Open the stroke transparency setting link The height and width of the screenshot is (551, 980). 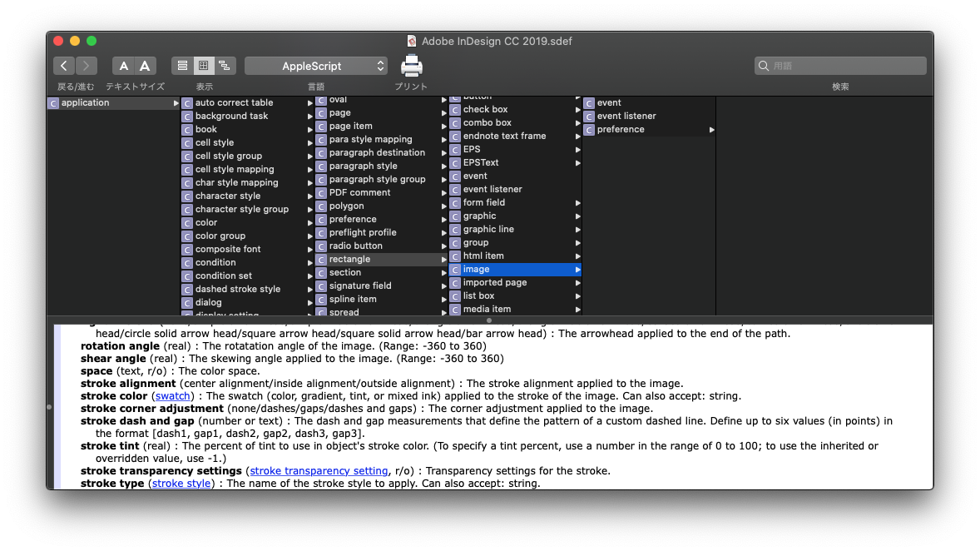(x=319, y=471)
